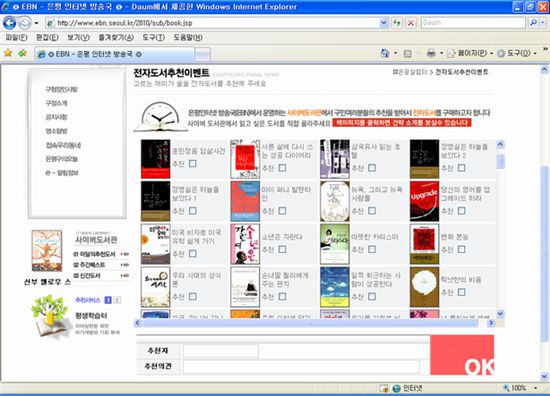Click the book list horizontal scrollbar

(x=310, y=323)
